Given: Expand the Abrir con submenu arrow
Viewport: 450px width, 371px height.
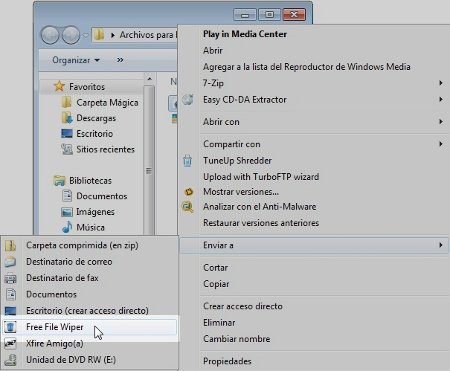Looking at the screenshot, I should pyautogui.click(x=441, y=122).
